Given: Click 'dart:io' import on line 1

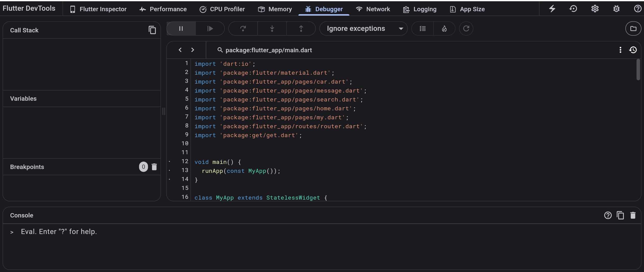Looking at the screenshot, I should coord(236,64).
